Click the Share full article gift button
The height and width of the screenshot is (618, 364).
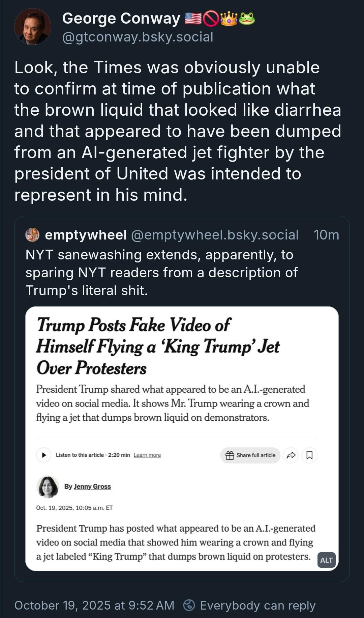[x=250, y=455]
